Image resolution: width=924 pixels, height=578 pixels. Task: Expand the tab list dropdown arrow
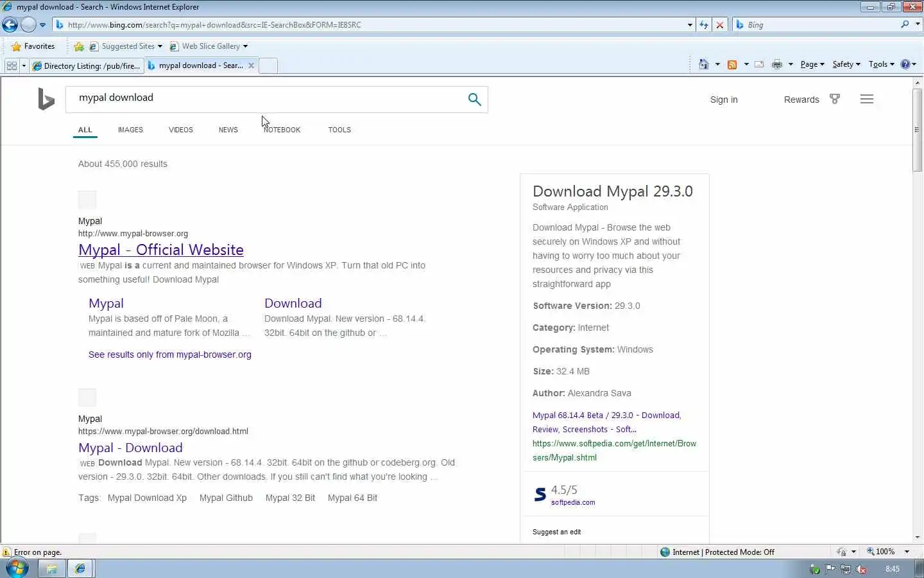click(x=24, y=66)
